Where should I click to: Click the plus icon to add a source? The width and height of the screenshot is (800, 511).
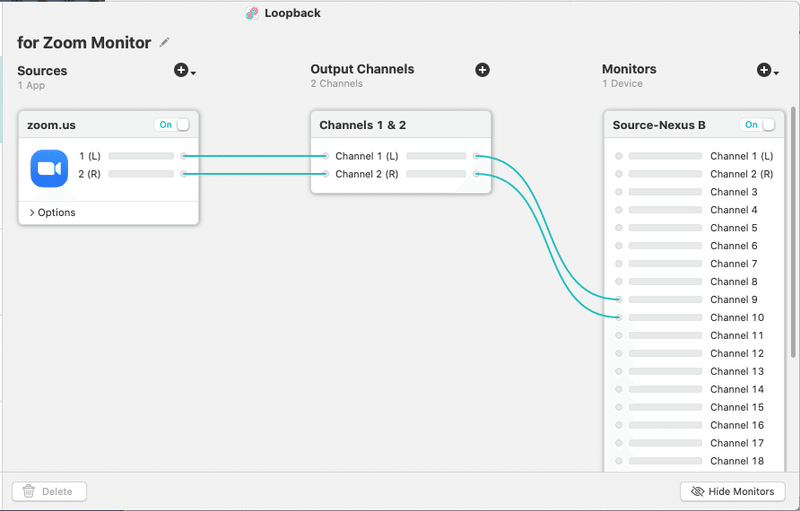click(x=181, y=71)
